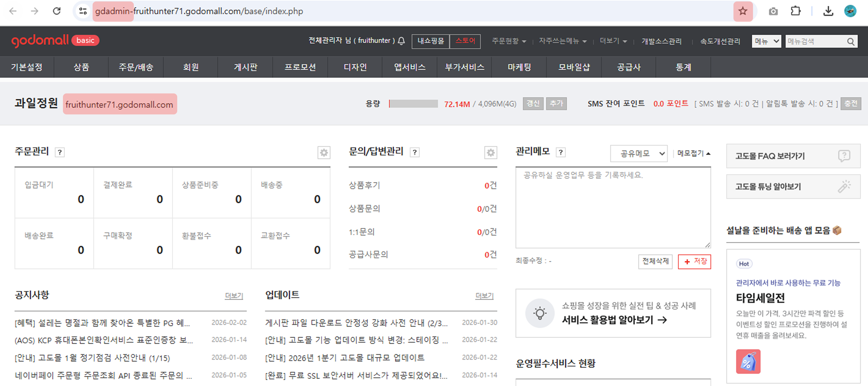Click the 주문관리 help question-mark icon
This screenshot has height=386, width=868.
pos(60,152)
